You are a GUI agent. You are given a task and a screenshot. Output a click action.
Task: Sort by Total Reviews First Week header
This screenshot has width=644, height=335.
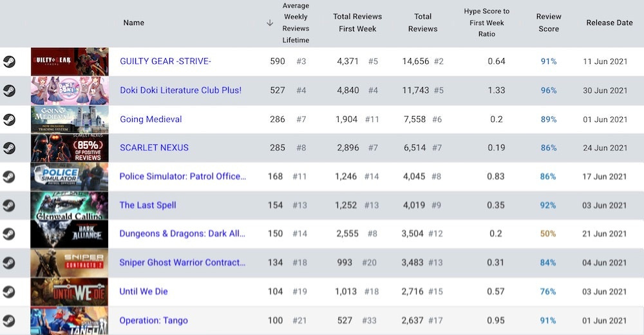[357, 23]
